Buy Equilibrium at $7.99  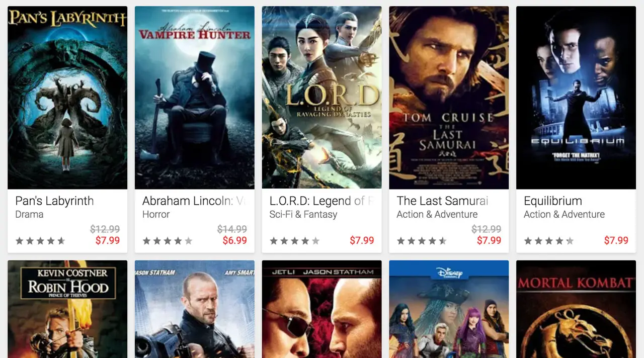616,240
